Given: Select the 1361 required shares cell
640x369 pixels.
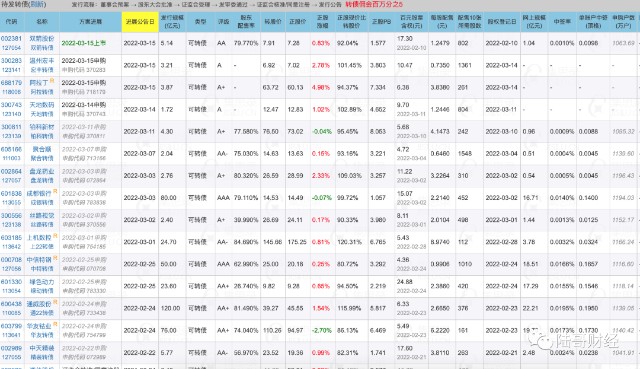Looking at the screenshot, I should point(464,65).
